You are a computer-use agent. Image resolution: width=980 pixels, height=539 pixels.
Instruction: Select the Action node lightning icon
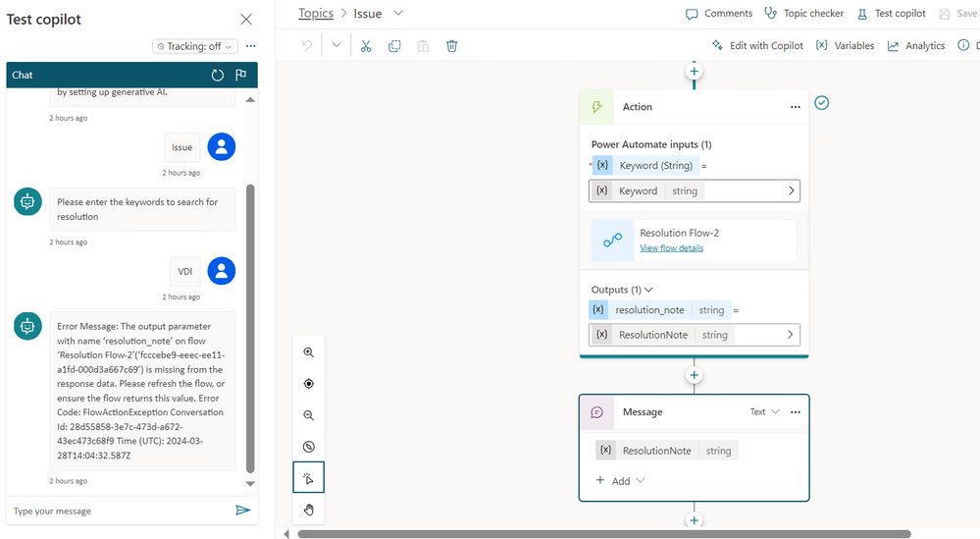[x=596, y=107]
